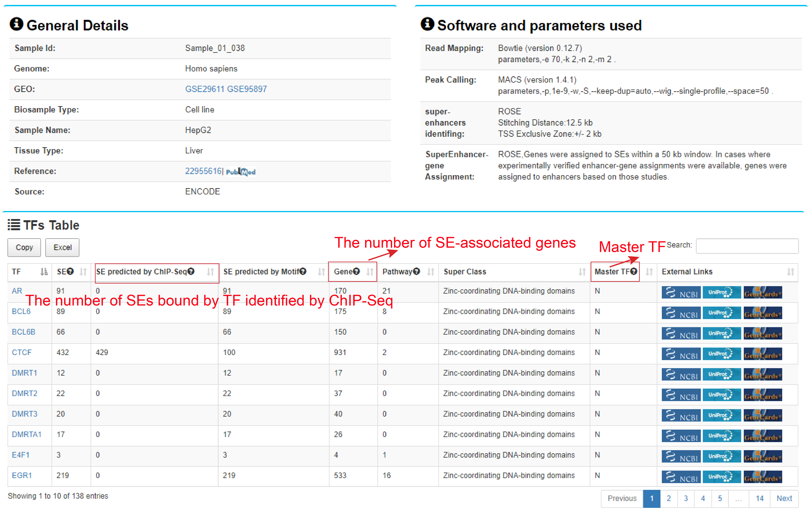Click help icon next to Pathway header
Screen dimensions: 812x511
tap(416, 271)
